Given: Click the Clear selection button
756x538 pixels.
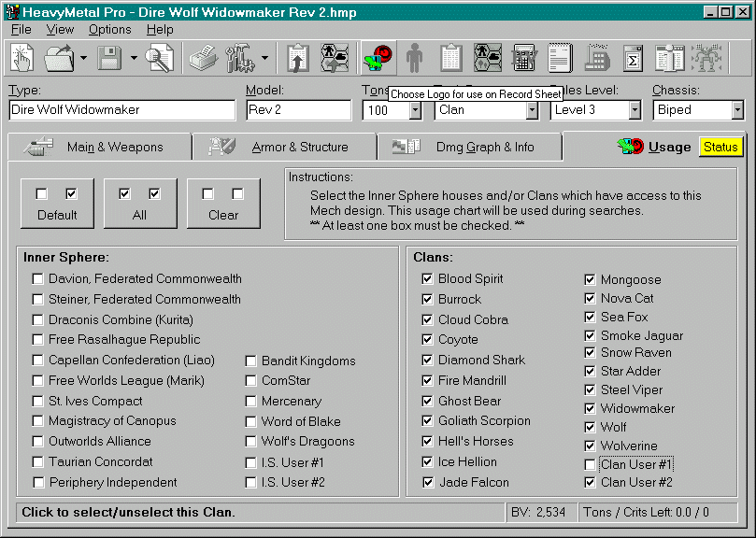Looking at the screenshot, I should click(x=223, y=204).
